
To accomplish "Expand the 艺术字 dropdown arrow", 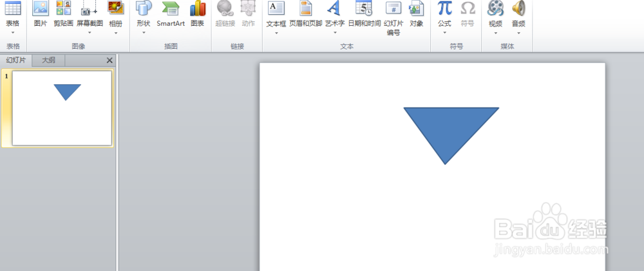I will [x=335, y=32].
